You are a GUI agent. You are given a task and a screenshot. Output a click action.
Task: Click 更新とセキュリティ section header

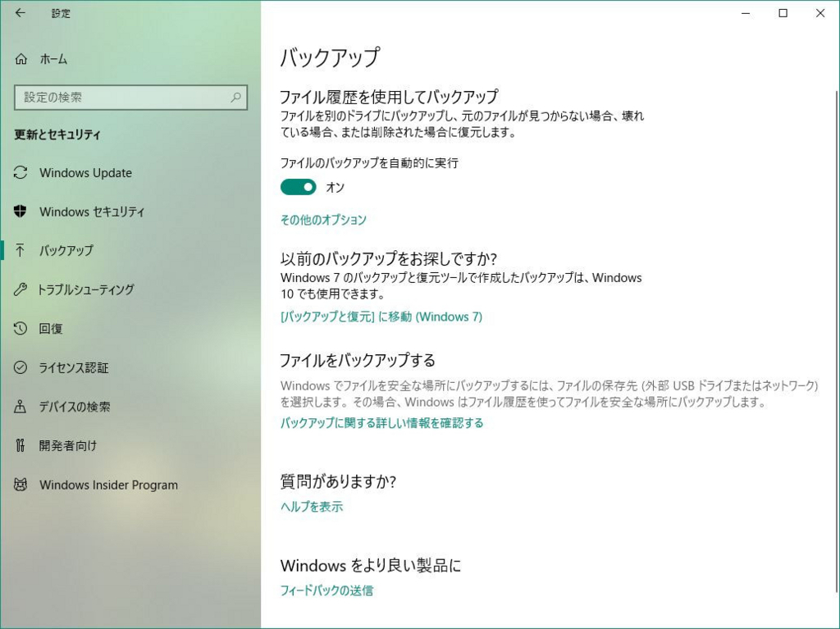(57, 134)
